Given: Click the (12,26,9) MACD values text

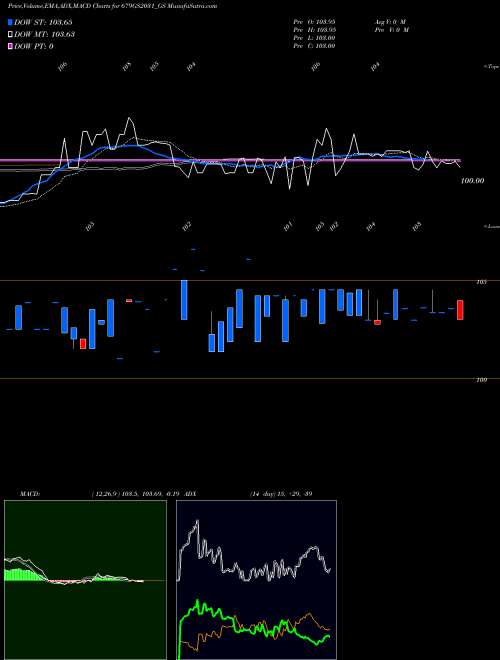Looking at the screenshot, I should (137, 493).
